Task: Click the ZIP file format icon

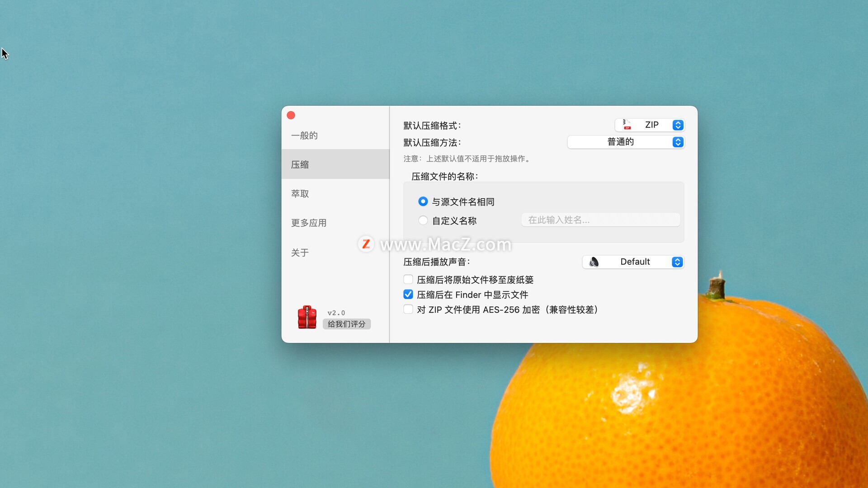Action: coord(627,125)
